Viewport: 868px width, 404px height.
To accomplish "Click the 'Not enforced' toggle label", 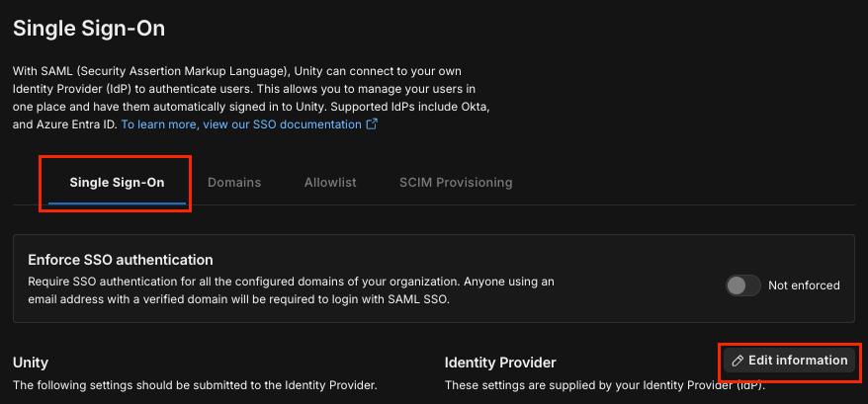I will (x=804, y=285).
